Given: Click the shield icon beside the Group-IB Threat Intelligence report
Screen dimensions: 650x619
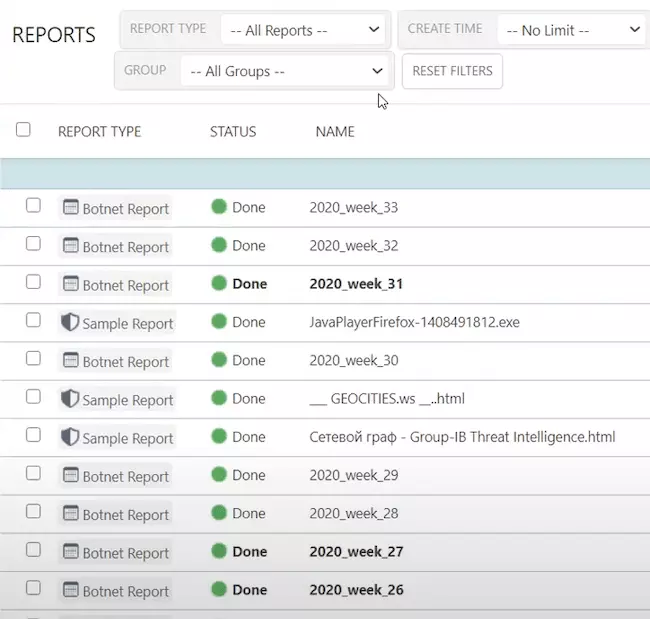Looking at the screenshot, I should pyautogui.click(x=70, y=437).
